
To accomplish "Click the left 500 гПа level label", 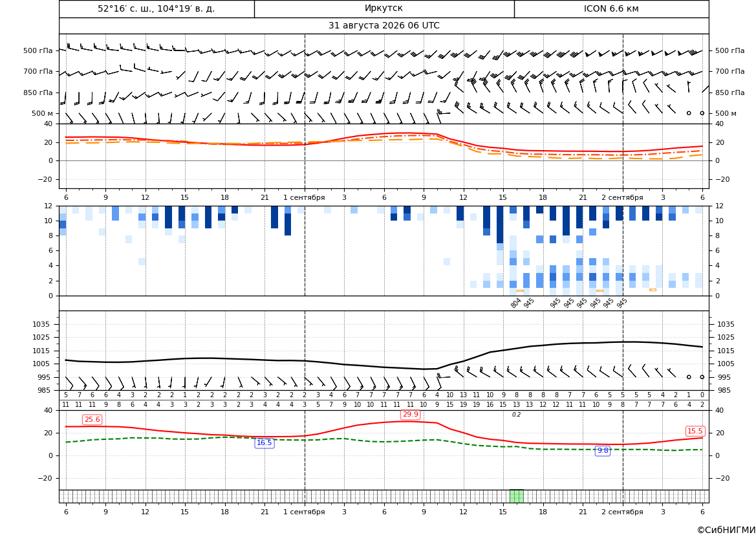I will coord(38,50).
